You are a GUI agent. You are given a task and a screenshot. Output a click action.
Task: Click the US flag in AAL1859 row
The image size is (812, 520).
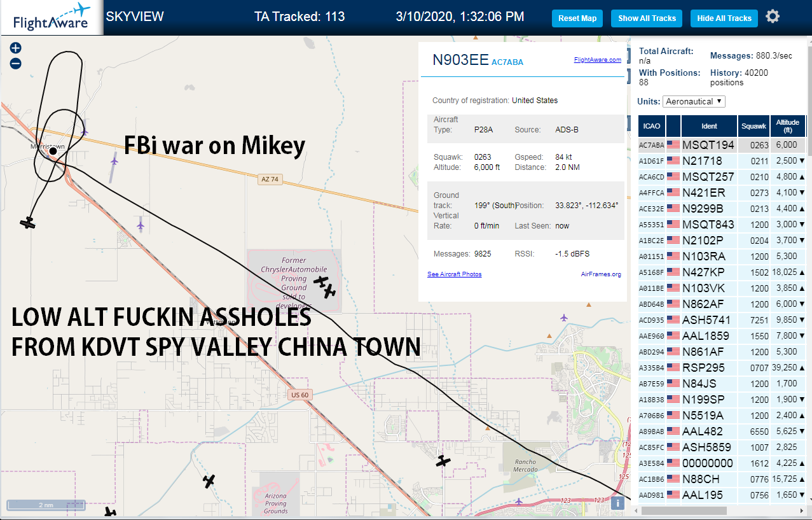(673, 335)
